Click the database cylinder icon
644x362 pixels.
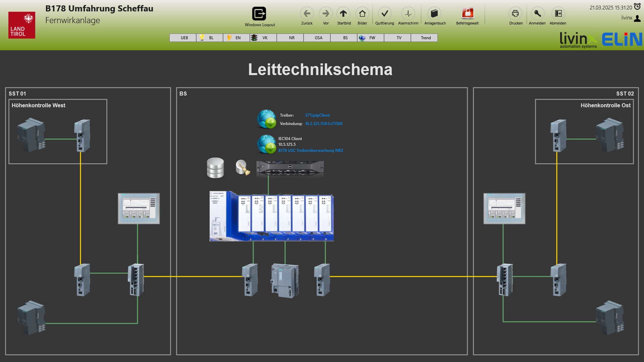click(x=215, y=168)
